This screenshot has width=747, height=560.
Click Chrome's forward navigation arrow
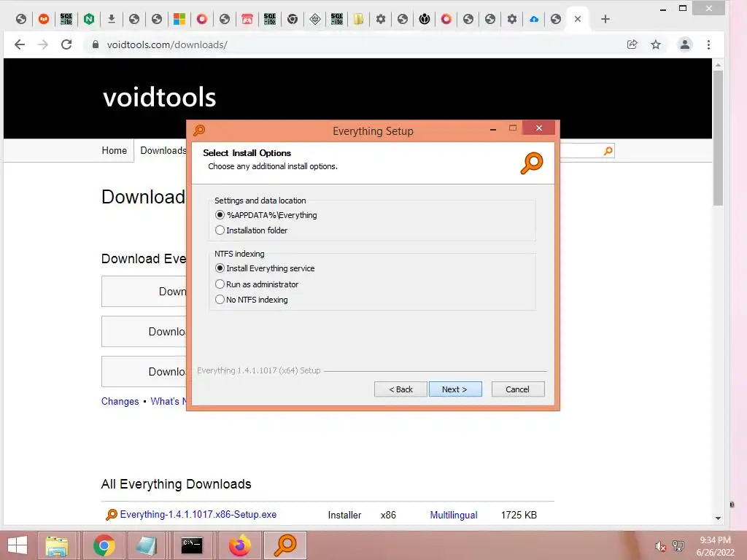pos(43,44)
